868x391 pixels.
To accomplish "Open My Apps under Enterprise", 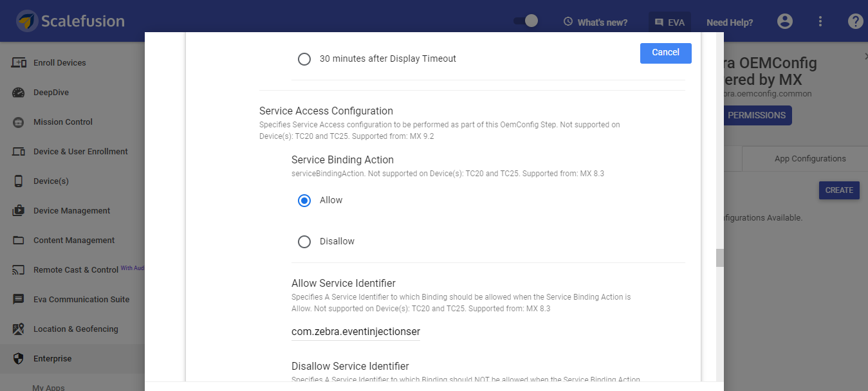I will tap(48, 386).
